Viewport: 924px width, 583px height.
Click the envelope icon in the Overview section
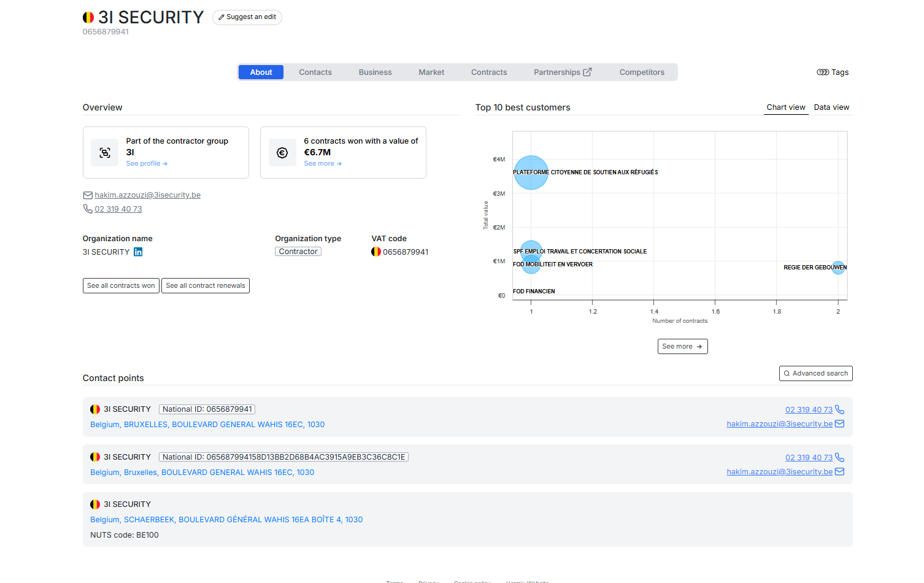tap(88, 195)
